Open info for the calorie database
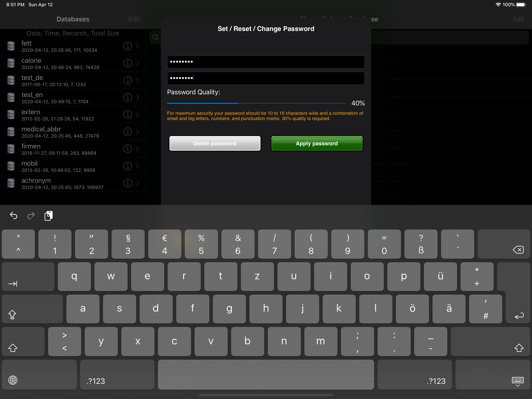 point(128,63)
